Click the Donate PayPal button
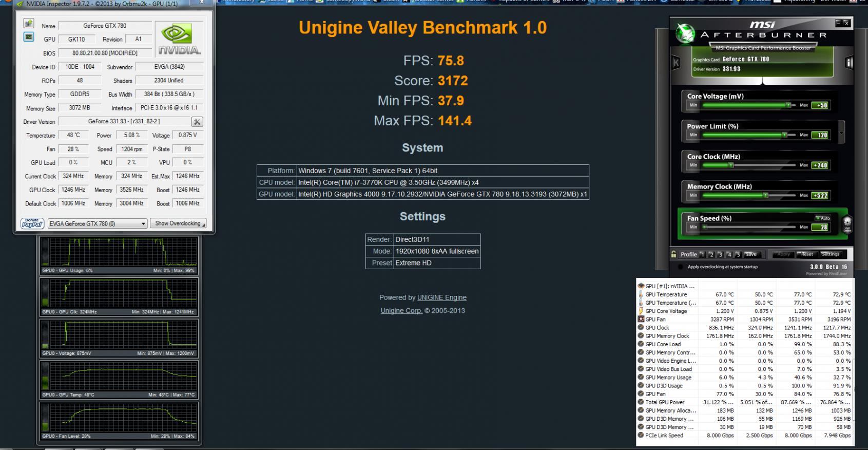Screen dimensions: 868x450 pyautogui.click(x=32, y=223)
